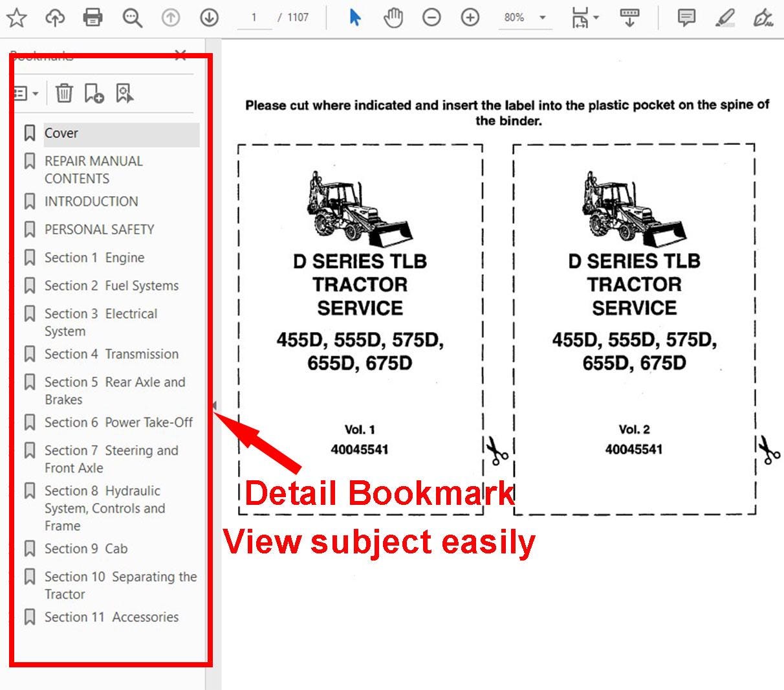Open Section 7 Steering and Front Axle
Viewport: 784px width, 690px height.
(111, 459)
